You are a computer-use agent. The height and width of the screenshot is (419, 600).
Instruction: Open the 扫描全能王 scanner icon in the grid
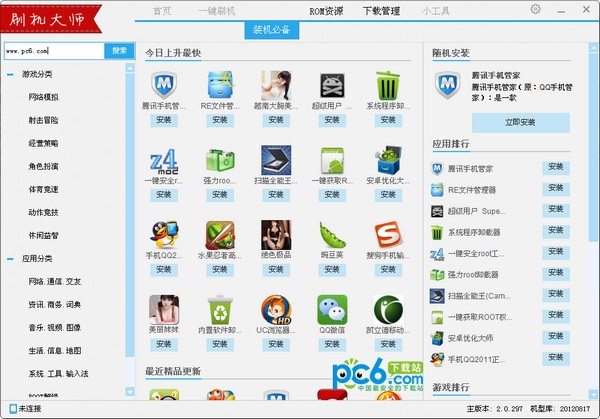tap(276, 160)
